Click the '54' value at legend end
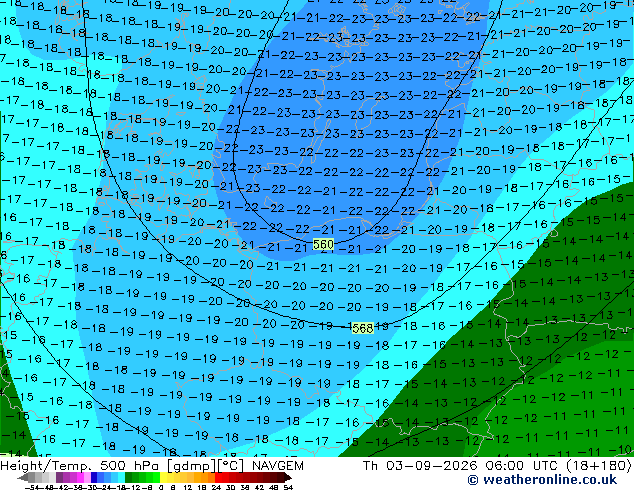The width and height of the screenshot is (634, 490). pyautogui.click(x=287, y=487)
